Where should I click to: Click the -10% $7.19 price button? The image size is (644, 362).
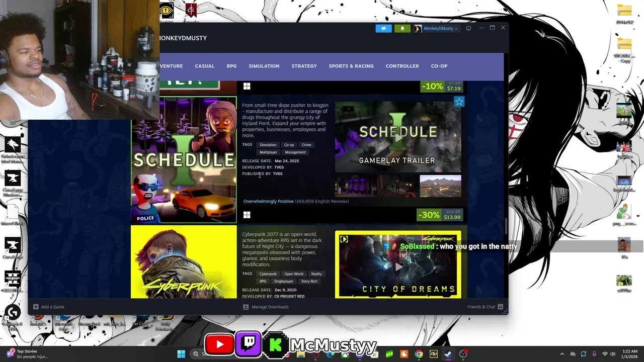tap(441, 86)
